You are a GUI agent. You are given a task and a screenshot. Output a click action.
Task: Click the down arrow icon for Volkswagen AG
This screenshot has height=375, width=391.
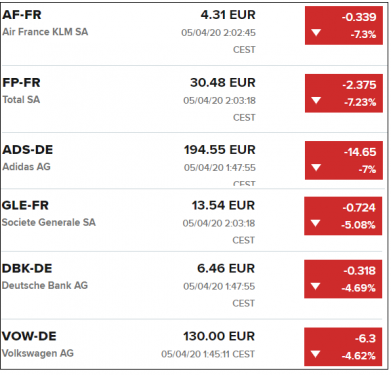tap(315, 354)
